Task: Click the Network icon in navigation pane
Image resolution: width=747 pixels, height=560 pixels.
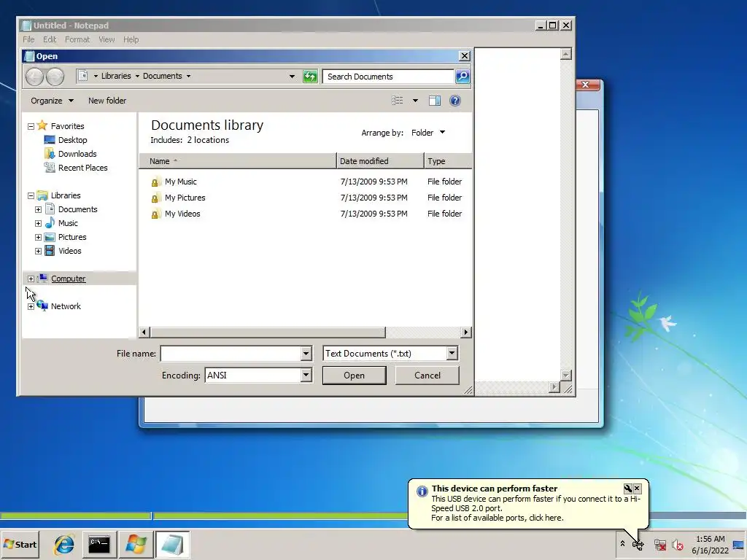Action: click(x=42, y=306)
